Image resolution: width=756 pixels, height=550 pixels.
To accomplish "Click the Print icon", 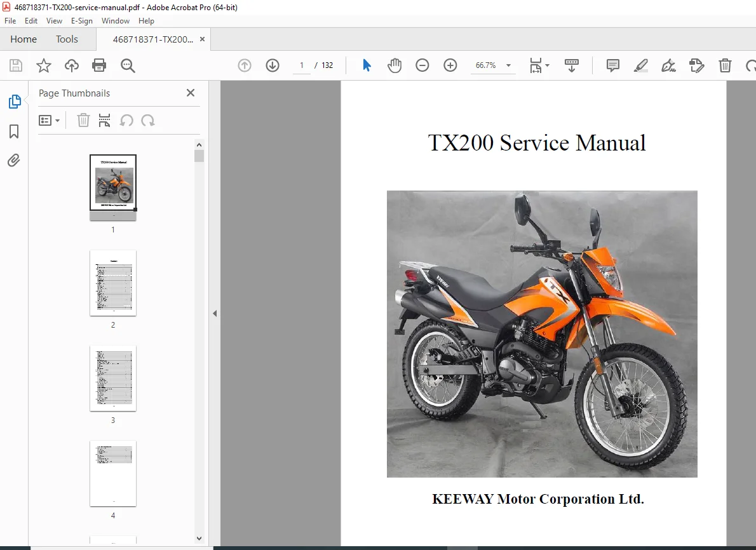I will pos(99,65).
